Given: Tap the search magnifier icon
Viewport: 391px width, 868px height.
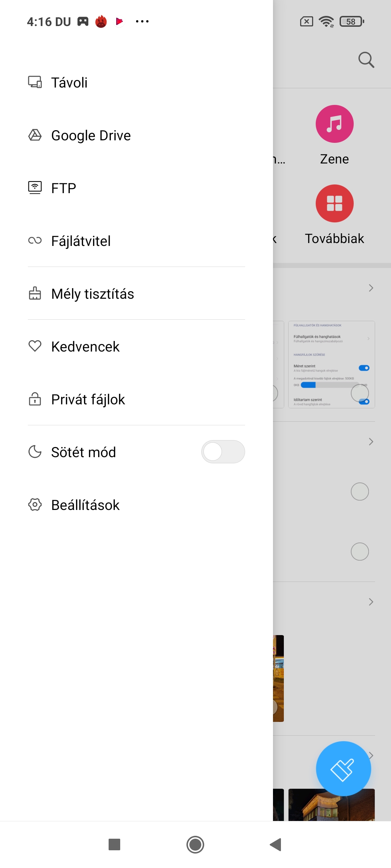Looking at the screenshot, I should pyautogui.click(x=366, y=60).
